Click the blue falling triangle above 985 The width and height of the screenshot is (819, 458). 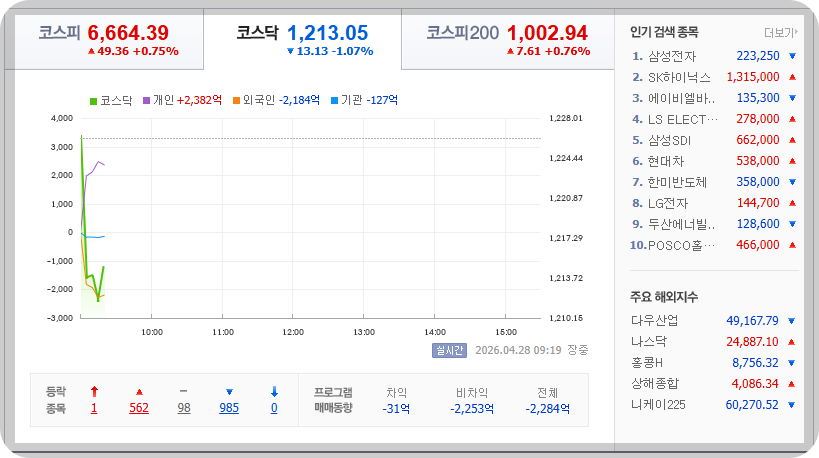[x=229, y=392]
